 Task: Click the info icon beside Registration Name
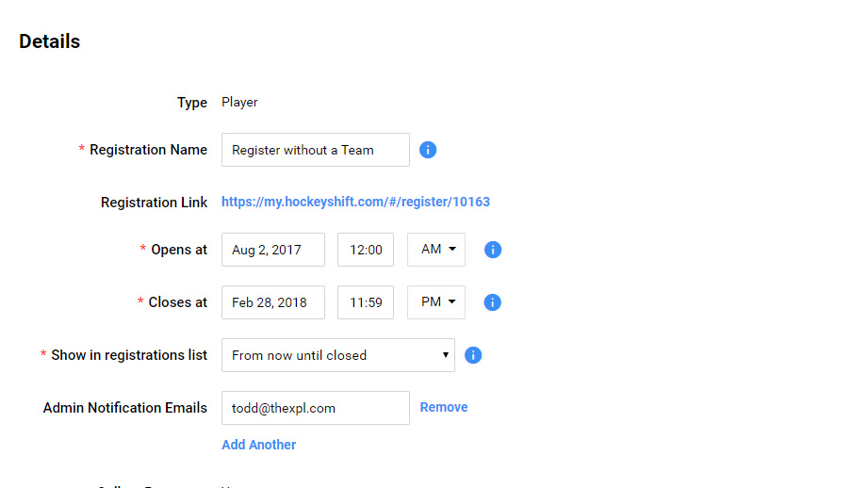[428, 150]
